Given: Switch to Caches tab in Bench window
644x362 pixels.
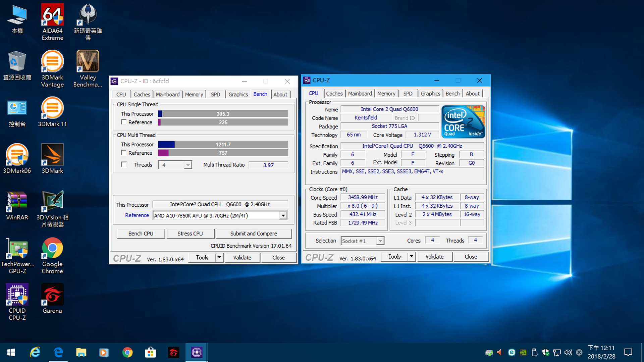Looking at the screenshot, I should [x=142, y=95].
